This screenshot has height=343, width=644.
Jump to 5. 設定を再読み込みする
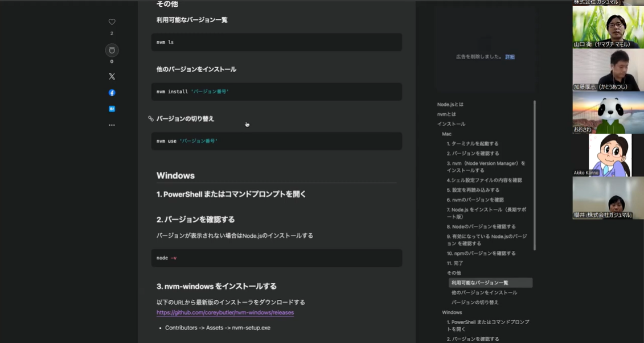click(473, 190)
